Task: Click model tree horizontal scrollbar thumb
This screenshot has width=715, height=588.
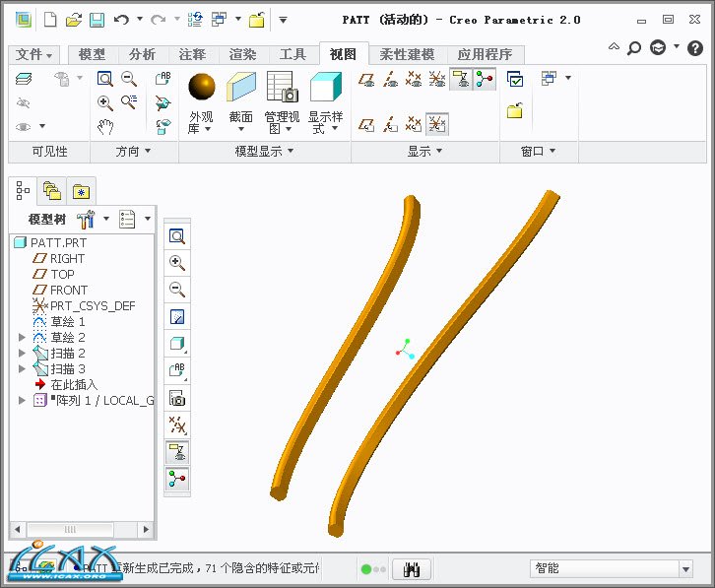Action: 70,530
